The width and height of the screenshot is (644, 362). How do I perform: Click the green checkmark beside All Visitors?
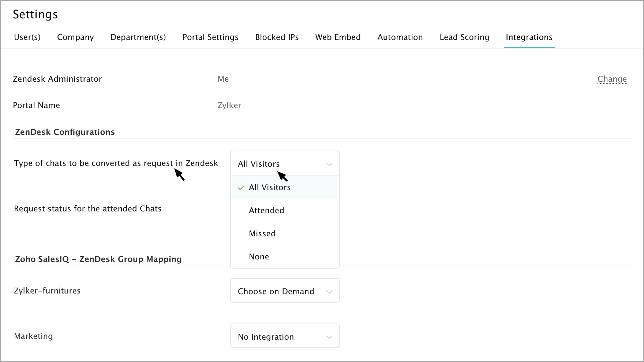coord(241,188)
